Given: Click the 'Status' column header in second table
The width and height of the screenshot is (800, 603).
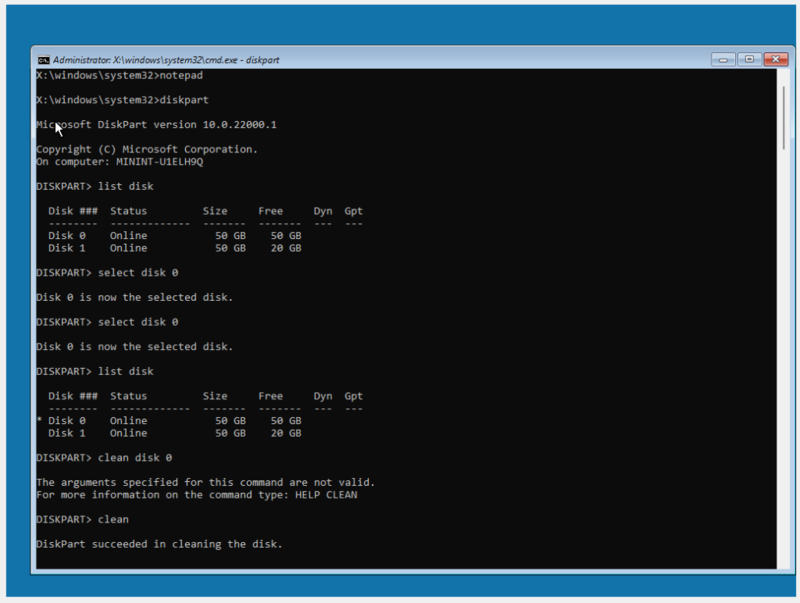Looking at the screenshot, I should (x=129, y=396).
